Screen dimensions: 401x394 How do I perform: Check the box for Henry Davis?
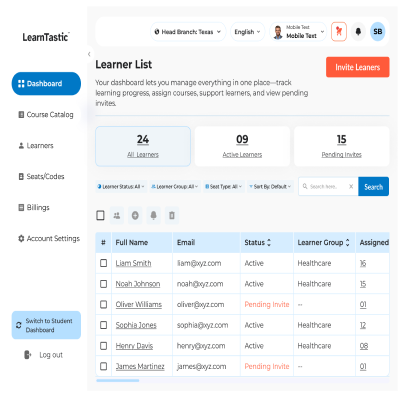[104, 346]
